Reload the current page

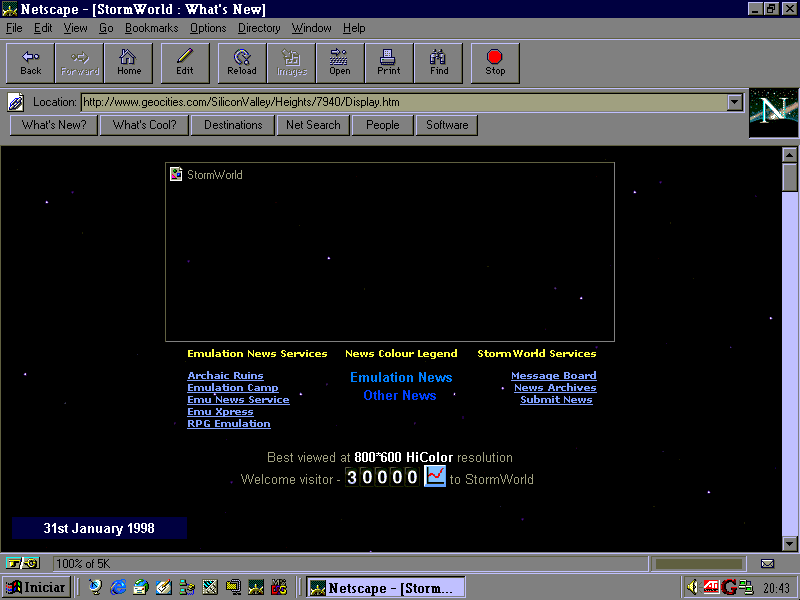242,63
